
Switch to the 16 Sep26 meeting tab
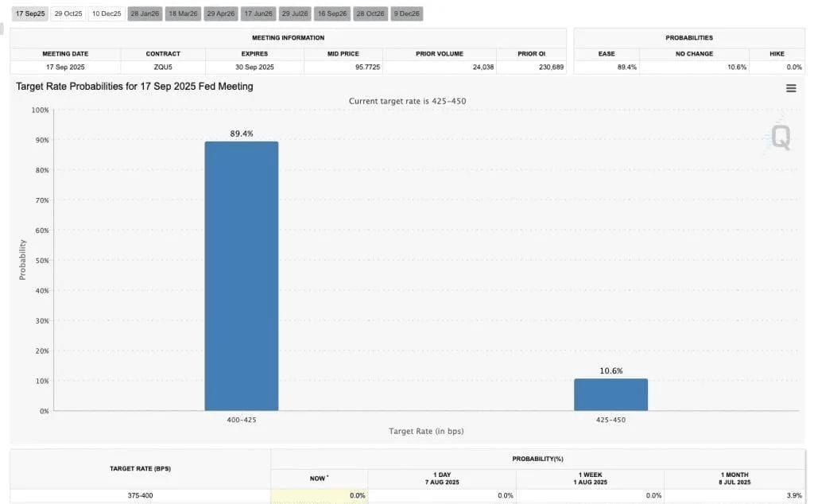pos(331,14)
